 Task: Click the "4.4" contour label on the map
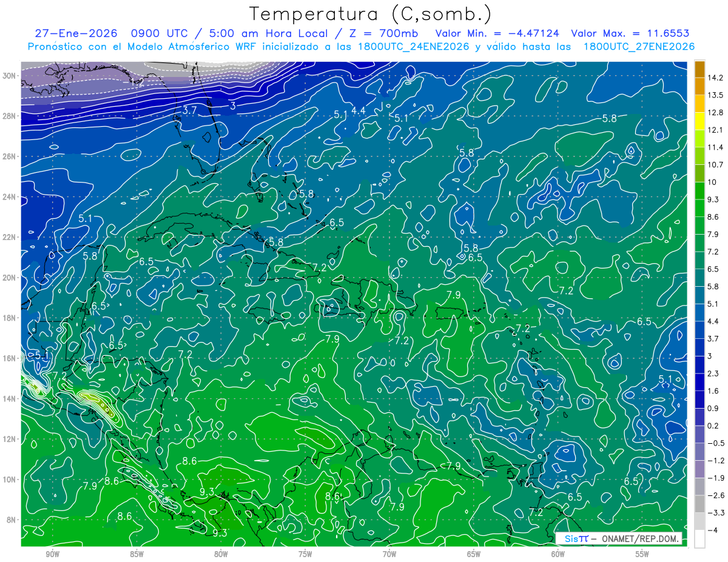[359, 110]
